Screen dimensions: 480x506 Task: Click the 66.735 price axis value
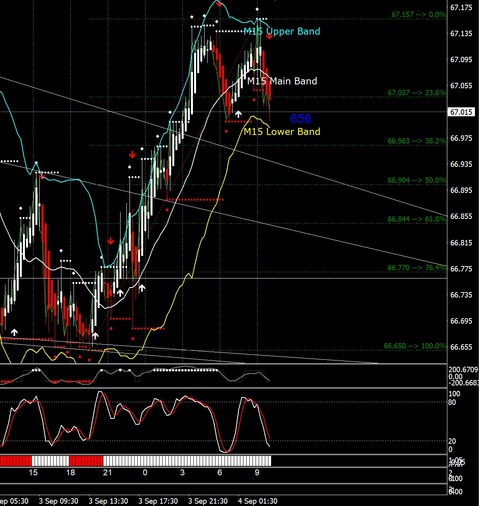461,295
